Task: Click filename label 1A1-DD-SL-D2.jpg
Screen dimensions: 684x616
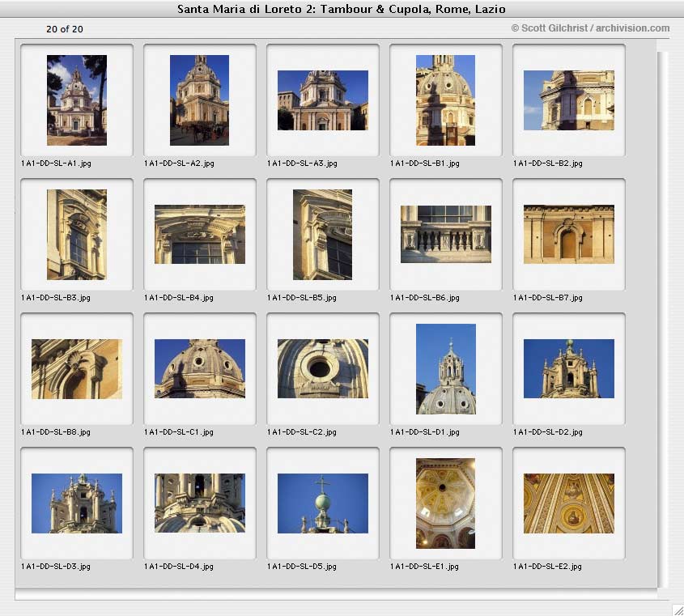Action: 548,432
